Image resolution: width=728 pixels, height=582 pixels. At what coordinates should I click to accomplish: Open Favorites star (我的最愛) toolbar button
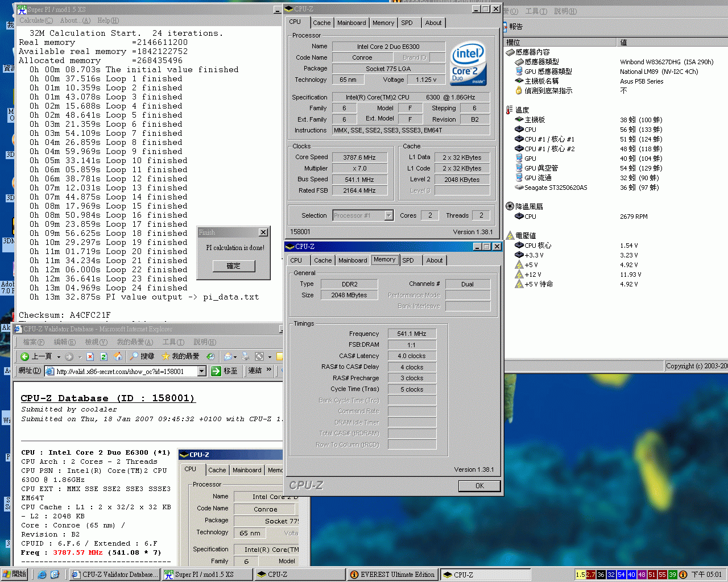click(x=180, y=356)
